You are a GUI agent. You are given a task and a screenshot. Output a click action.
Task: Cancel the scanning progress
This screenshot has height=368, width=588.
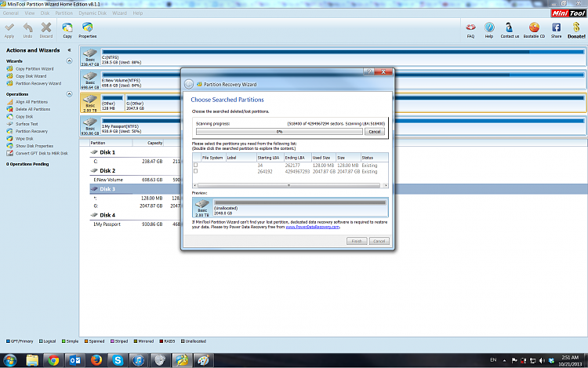(375, 132)
